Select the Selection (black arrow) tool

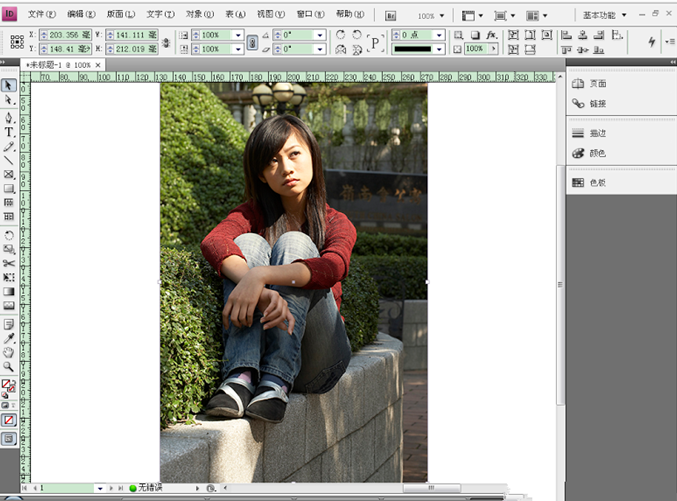[x=9, y=86]
